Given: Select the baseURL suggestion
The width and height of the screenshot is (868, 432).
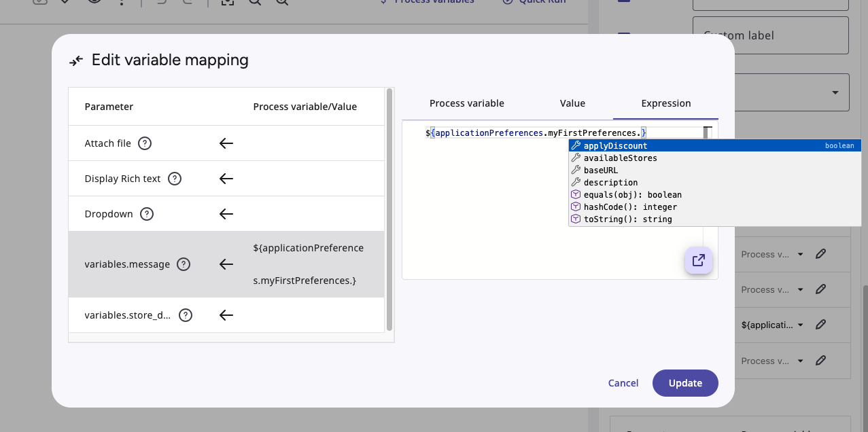Looking at the screenshot, I should coord(715,170).
